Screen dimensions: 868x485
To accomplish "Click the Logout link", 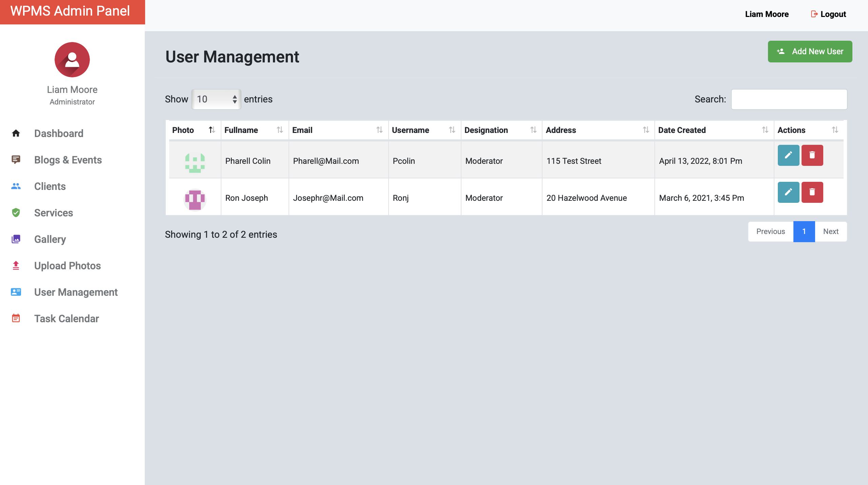I will click(x=828, y=14).
